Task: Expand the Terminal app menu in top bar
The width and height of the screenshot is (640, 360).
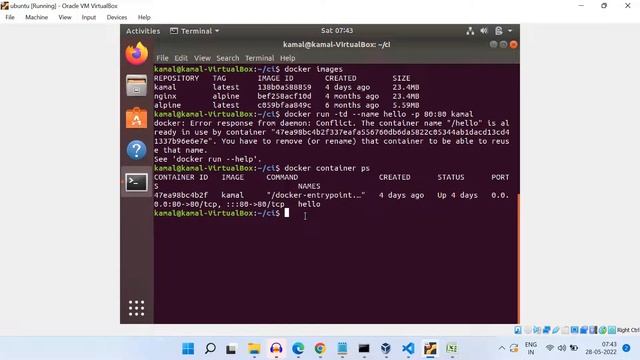Action: [x=195, y=31]
